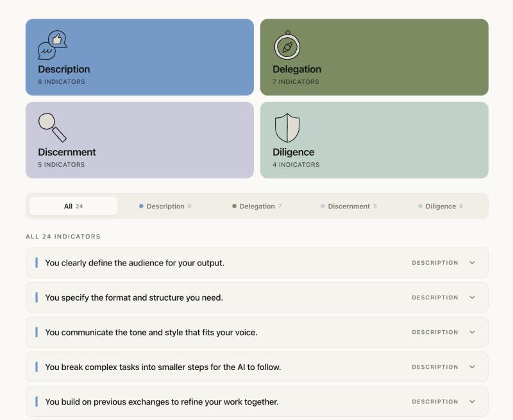513x420 pixels.
Task: Expand chevron for 'define the audience' indicator
Action: (x=473, y=263)
